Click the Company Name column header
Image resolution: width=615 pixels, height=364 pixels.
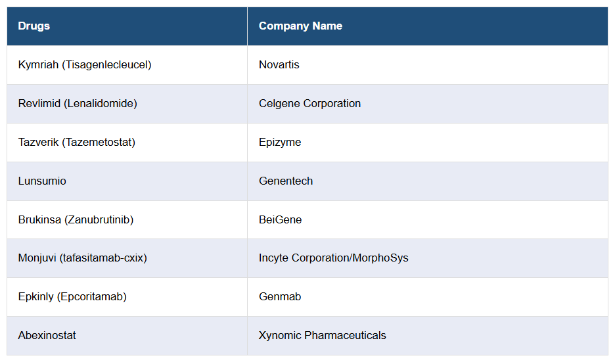click(300, 26)
